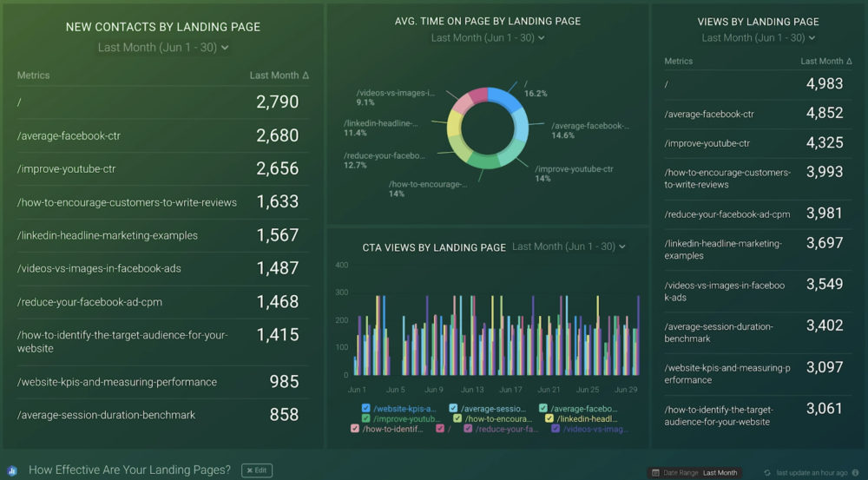Disable the /linkedin-headl series checkbox
Image resolution: width=868 pixels, height=480 pixels.
[x=550, y=418]
